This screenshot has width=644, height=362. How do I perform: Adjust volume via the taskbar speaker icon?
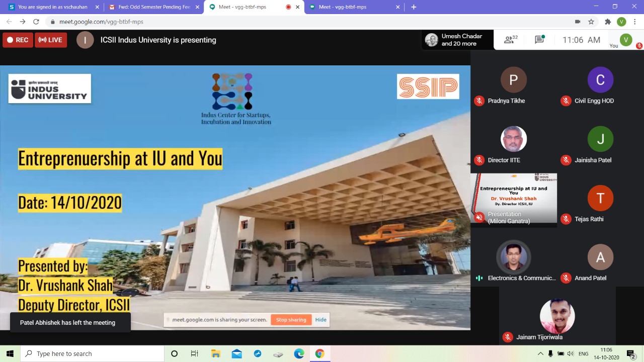(x=571, y=353)
